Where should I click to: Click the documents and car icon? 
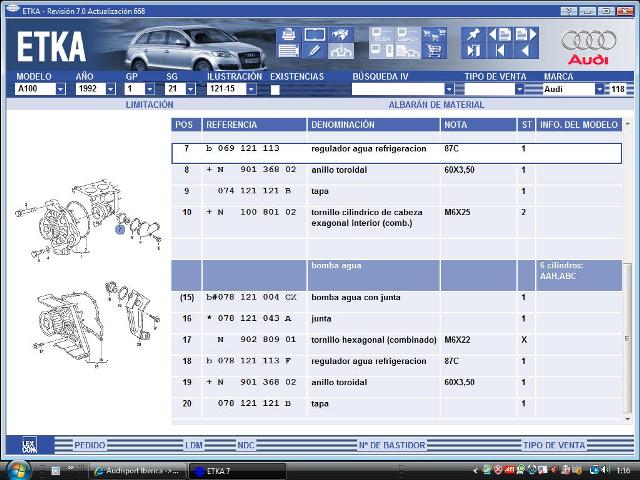[408, 51]
